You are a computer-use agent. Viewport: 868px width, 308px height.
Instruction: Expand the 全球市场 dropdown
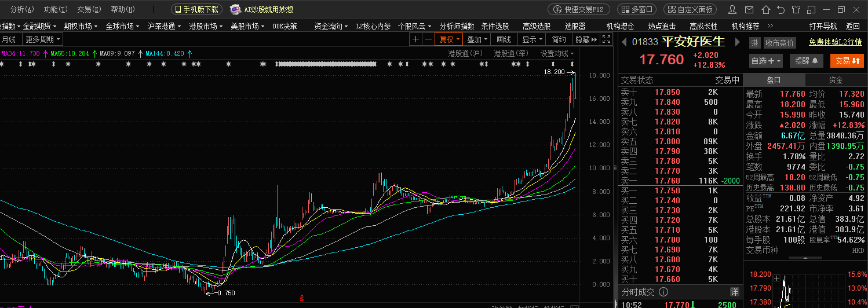point(122,26)
